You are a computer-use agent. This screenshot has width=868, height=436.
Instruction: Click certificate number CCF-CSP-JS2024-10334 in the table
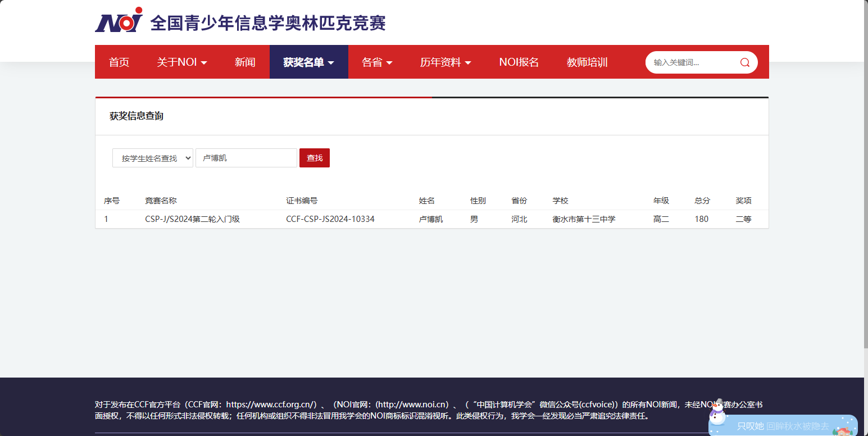tap(330, 219)
